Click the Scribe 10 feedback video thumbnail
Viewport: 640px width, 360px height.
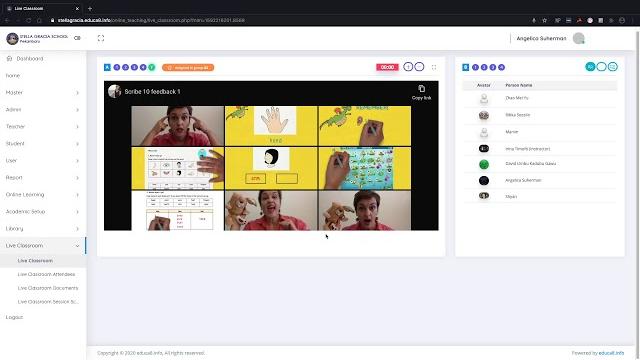(271, 168)
